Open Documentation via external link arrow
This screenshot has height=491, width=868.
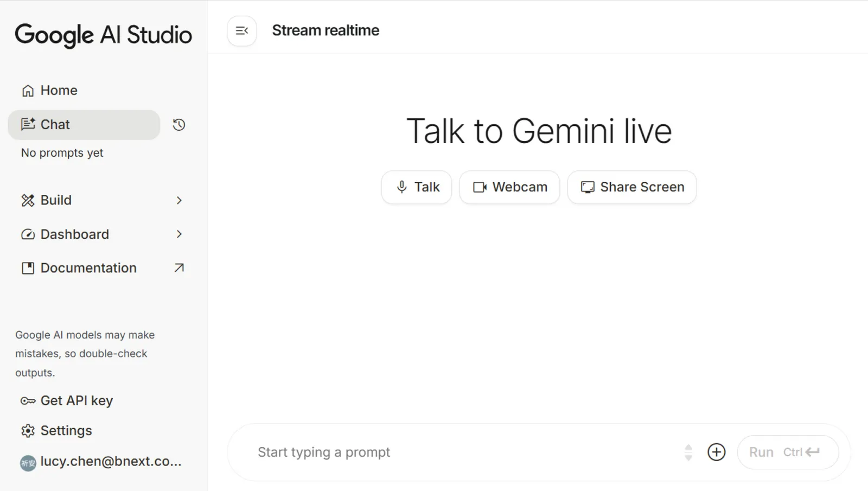[178, 267]
